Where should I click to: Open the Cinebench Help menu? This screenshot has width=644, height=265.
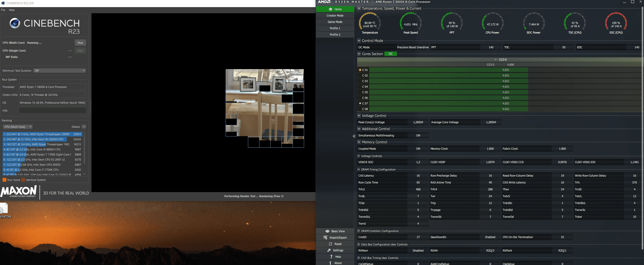pos(12,10)
